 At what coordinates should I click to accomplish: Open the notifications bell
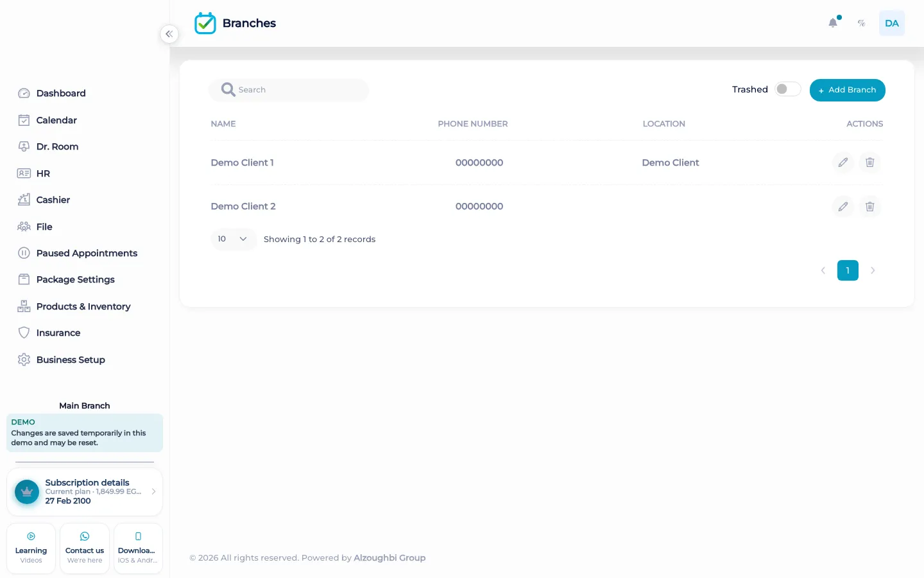pyautogui.click(x=833, y=23)
